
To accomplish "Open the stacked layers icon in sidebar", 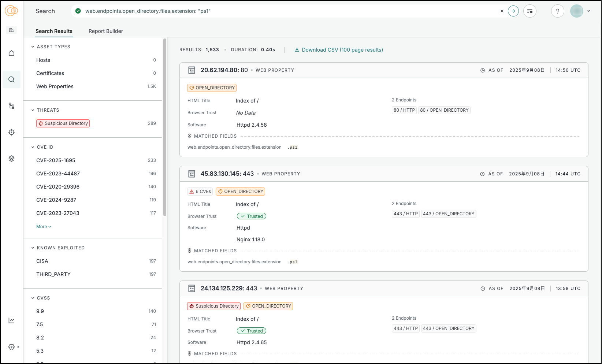I will click(x=11, y=159).
